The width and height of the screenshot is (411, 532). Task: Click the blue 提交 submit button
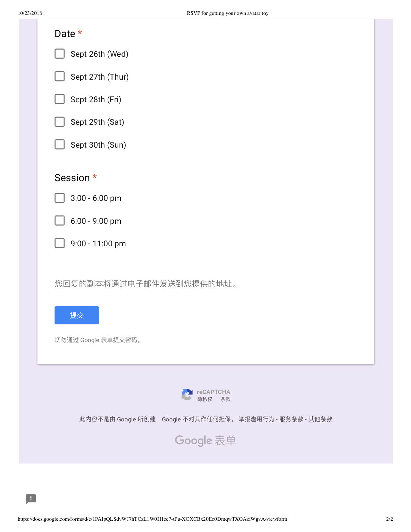point(77,315)
